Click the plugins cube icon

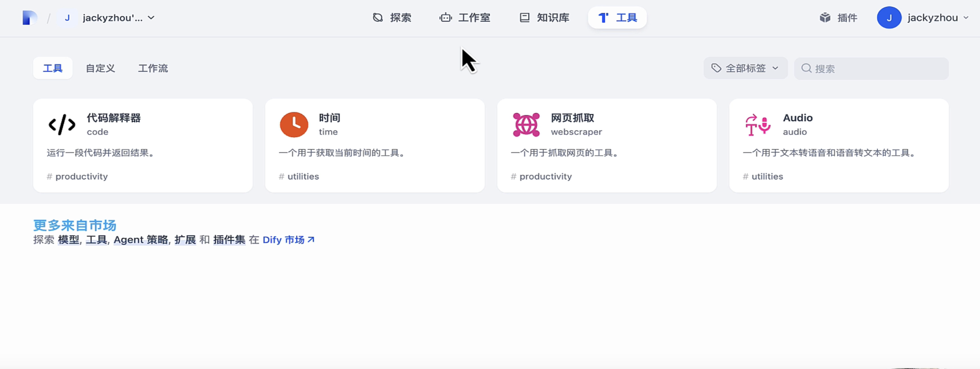825,18
